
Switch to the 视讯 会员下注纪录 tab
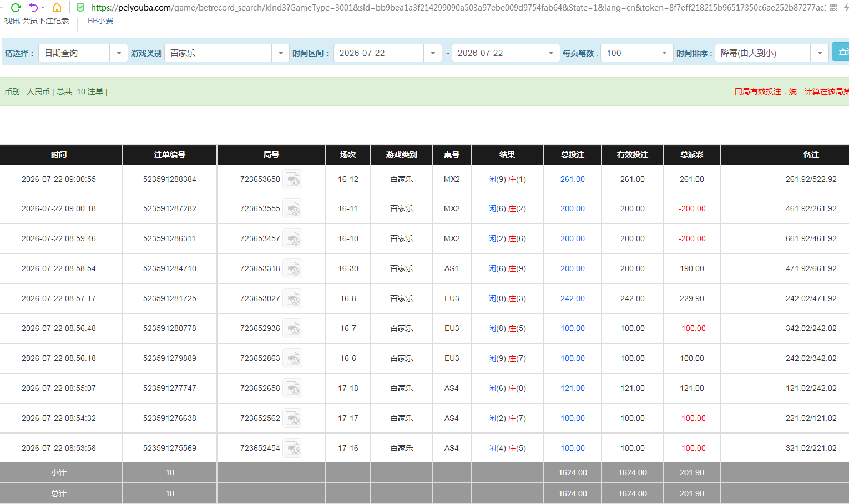click(37, 21)
